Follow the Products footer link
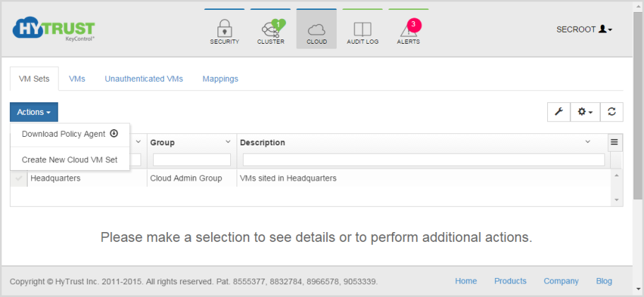Screen dimensions: 644x297 tap(510, 281)
